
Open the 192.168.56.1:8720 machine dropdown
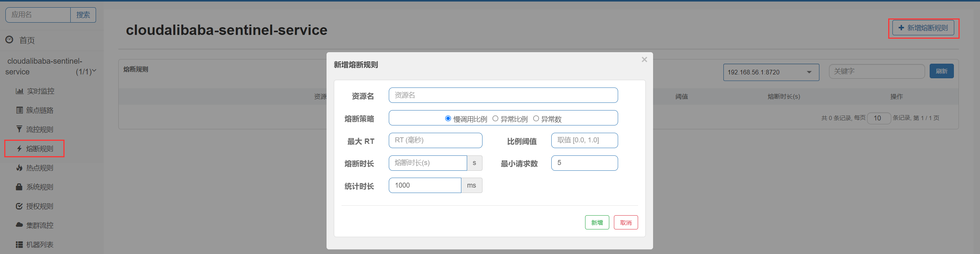pyautogui.click(x=771, y=72)
